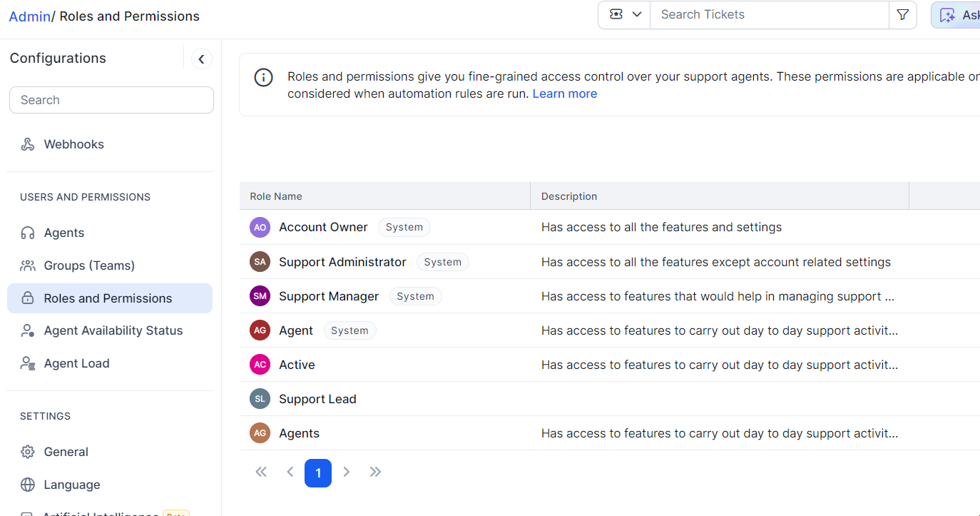Click the Webhooks icon

pos(28,144)
